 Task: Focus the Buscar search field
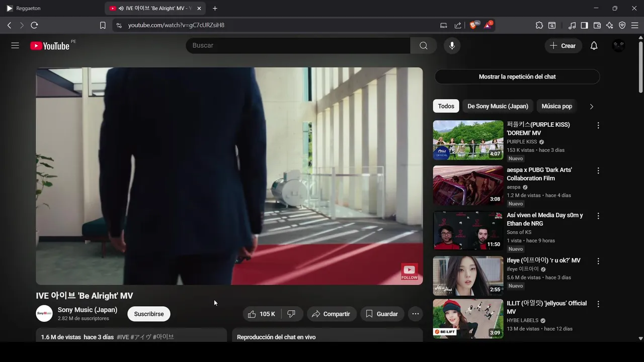[298, 45]
